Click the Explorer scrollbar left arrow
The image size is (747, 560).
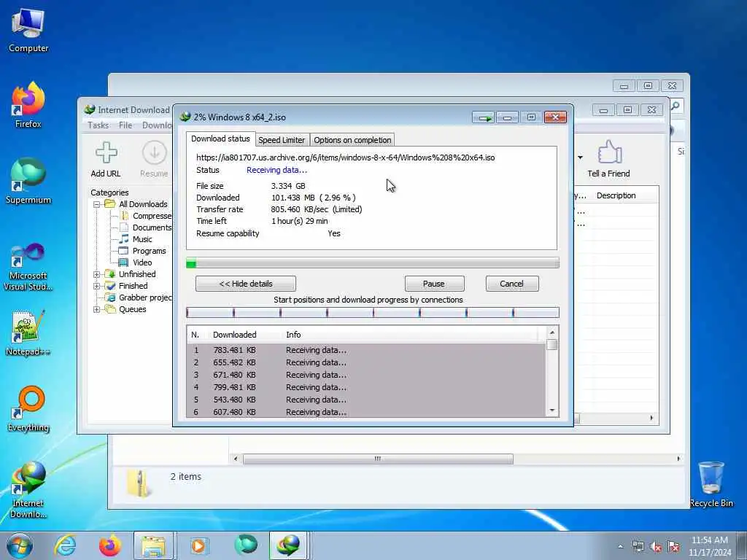[x=236, y=459]
